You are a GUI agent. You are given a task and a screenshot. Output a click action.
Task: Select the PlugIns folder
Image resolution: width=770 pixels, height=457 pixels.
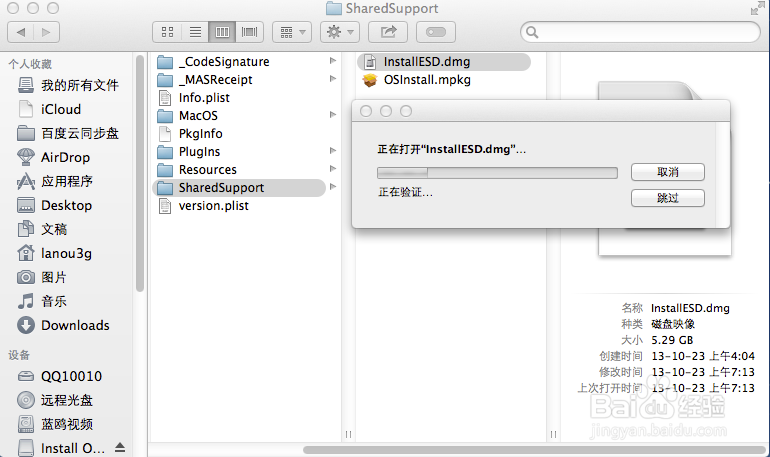(189, 152)
